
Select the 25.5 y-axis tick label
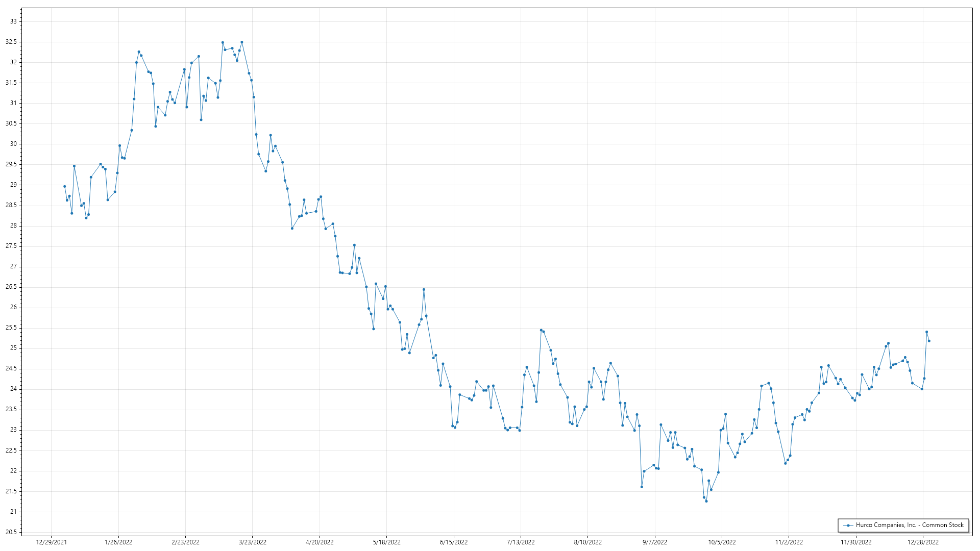click(11, 328)
